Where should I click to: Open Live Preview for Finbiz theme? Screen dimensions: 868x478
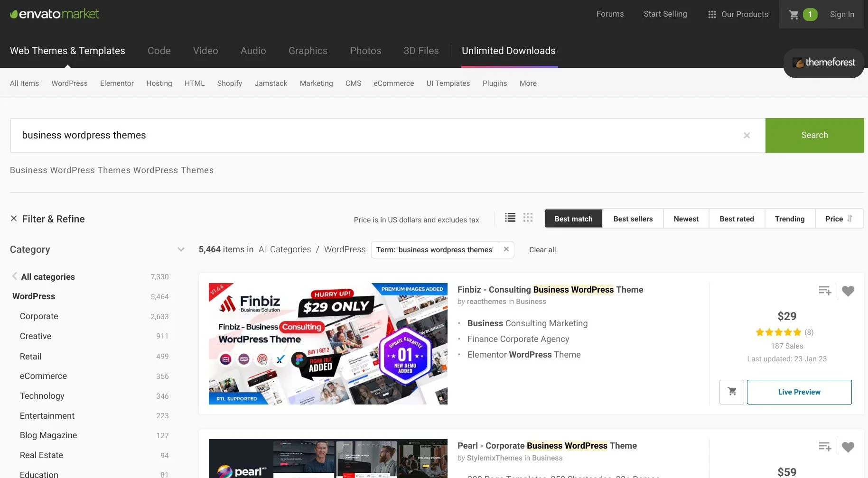[x=799, y=392]
